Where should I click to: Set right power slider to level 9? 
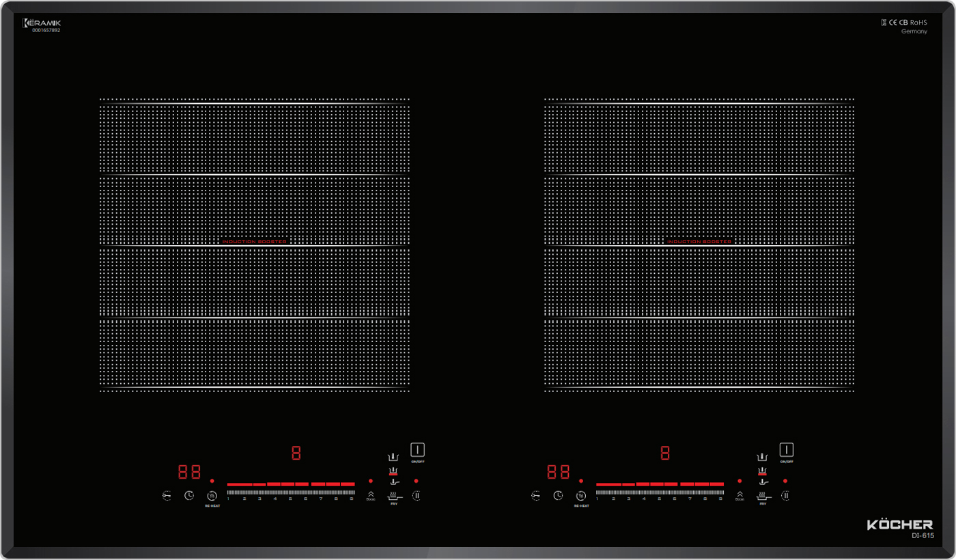[720, 492]
